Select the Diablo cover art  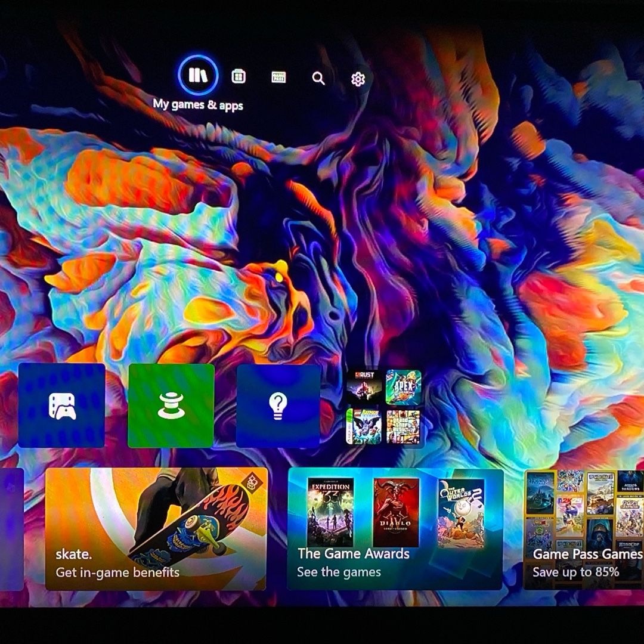(397, 513)
